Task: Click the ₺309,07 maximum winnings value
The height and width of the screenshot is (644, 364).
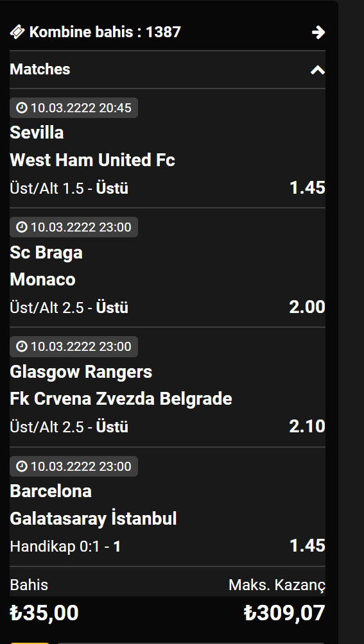Action: tap(284, 613)
